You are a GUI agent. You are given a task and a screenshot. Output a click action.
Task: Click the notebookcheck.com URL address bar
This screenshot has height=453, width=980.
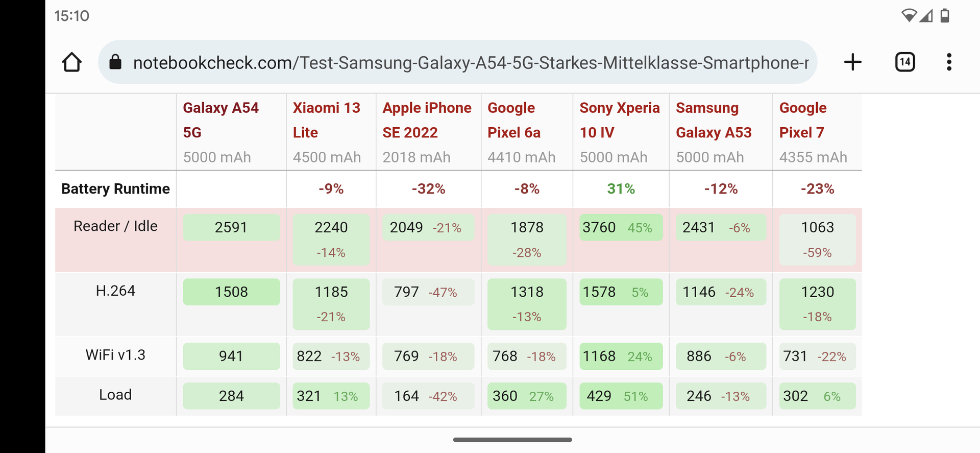[x=470, y=62]
